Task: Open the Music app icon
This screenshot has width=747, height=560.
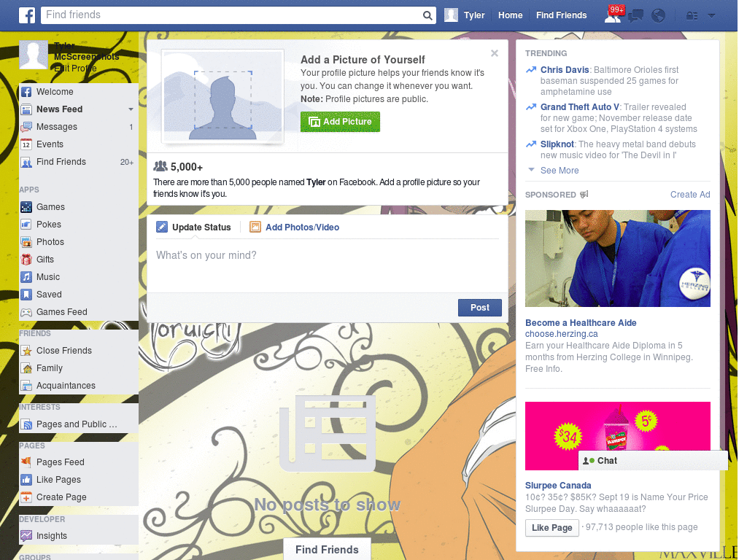Action: (x=26, y=277)
